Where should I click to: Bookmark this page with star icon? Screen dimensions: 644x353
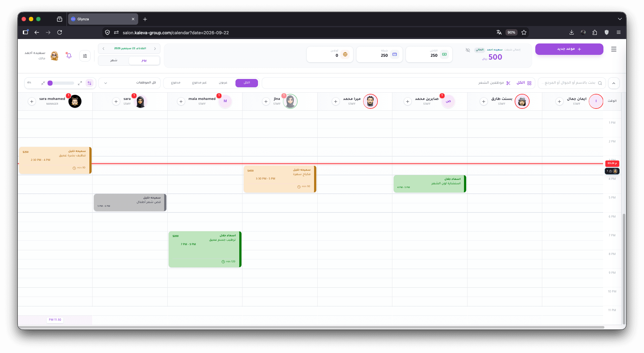pos(524,32)
